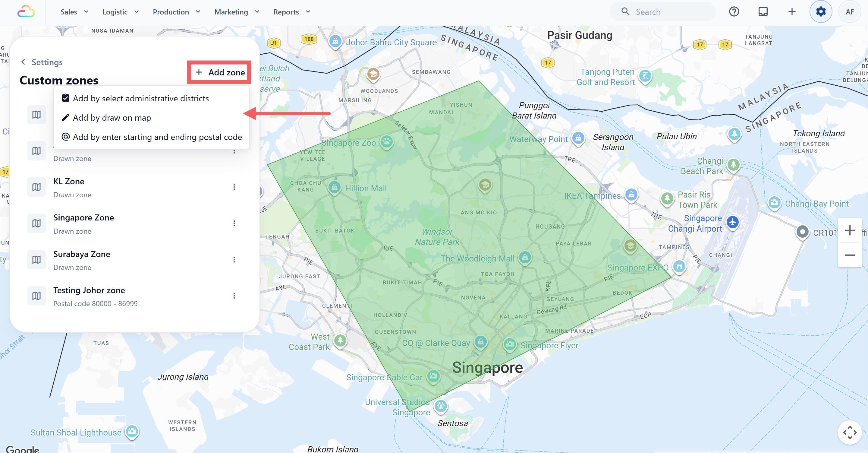Expand the Logistic dropdown
The image size is (868, 453).
click(121, 12)
